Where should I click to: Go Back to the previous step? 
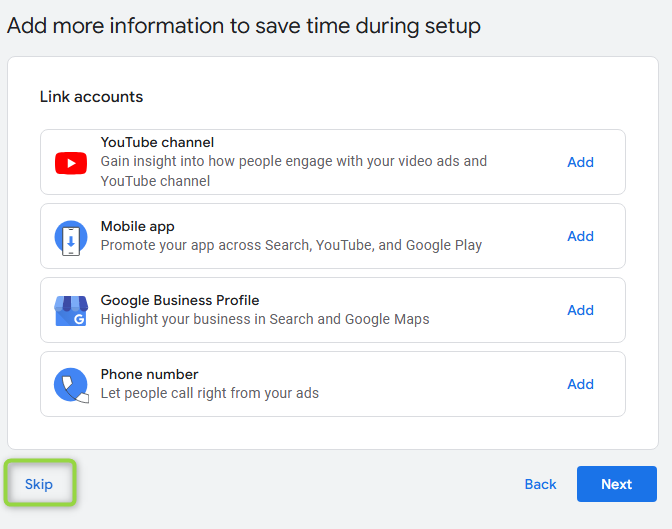(540, 484)
